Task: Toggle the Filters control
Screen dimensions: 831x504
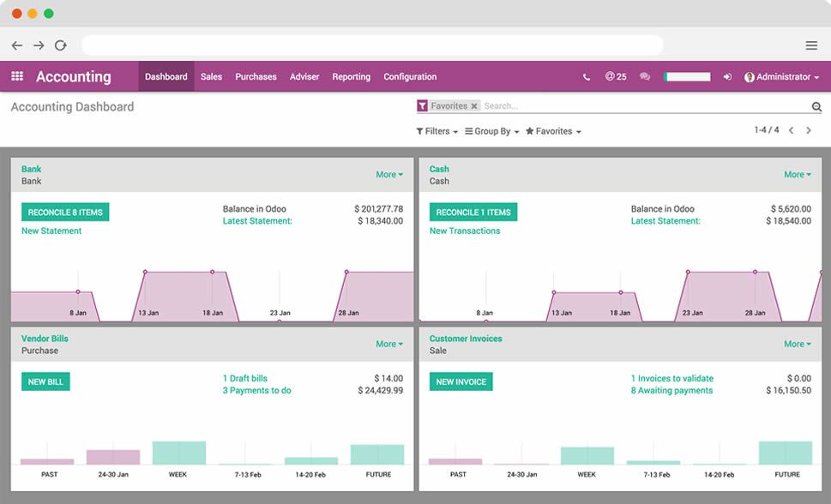Action: [437, 131]
